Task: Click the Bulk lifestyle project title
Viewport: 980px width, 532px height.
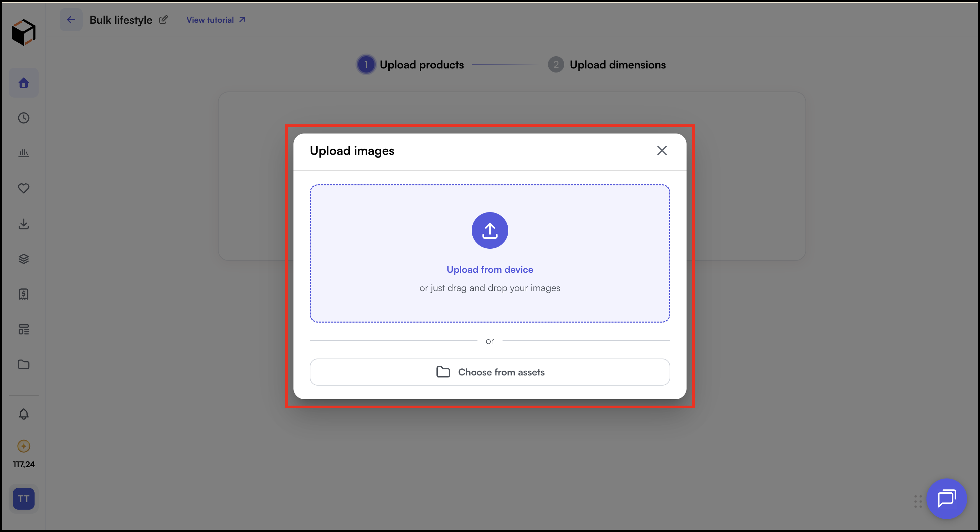Action: click(x=121, y=20)
